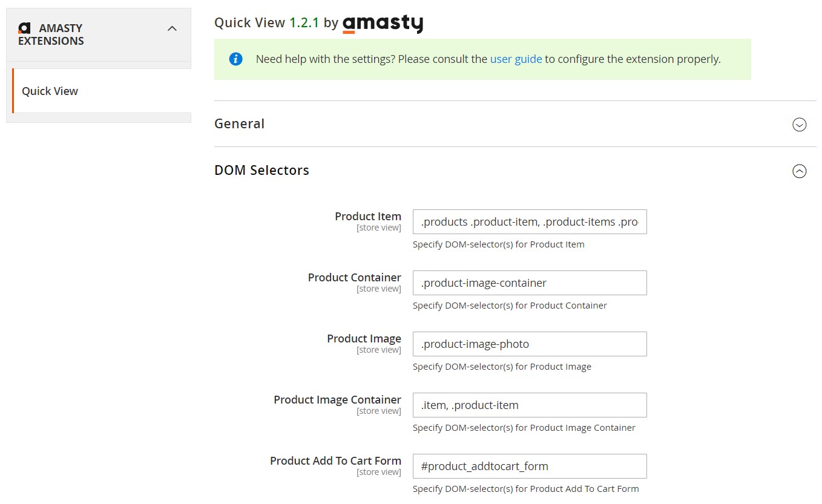The width and height of the screenshot is (822, 504).
Task: Click the blue info icon in notice
Action: pos(235,59)
